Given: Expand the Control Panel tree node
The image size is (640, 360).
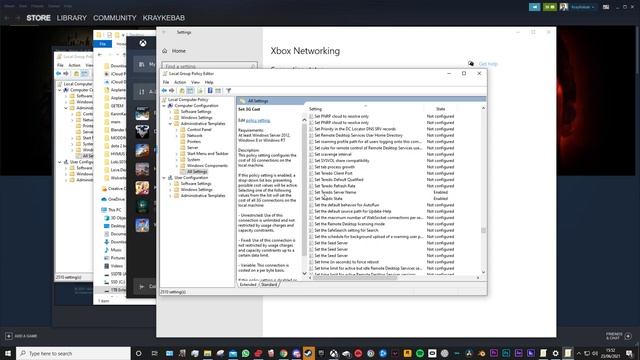Looking at the screenshot, I should [x=177, y=129].
